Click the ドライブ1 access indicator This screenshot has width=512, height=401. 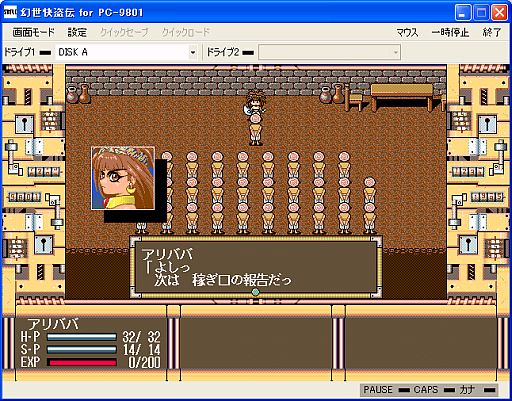[45, 53]
